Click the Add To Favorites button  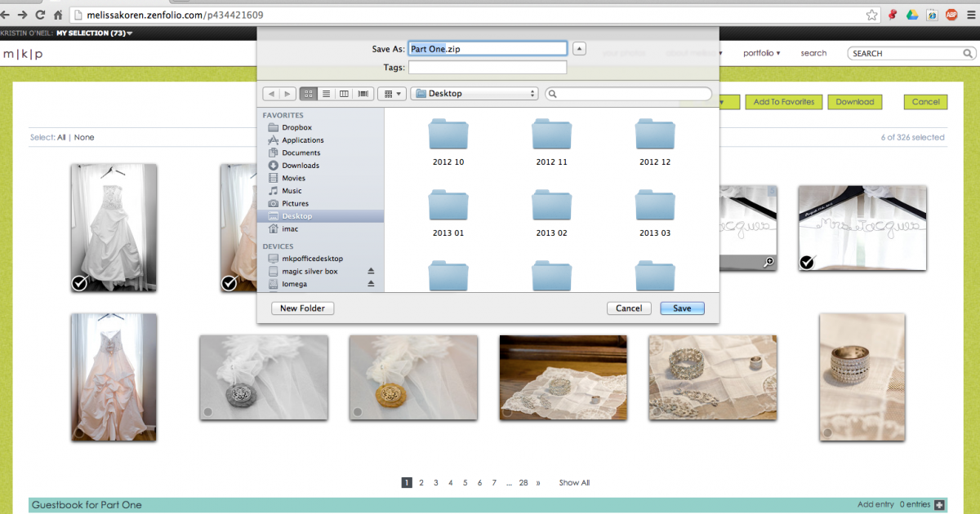[x=784, y=102]
